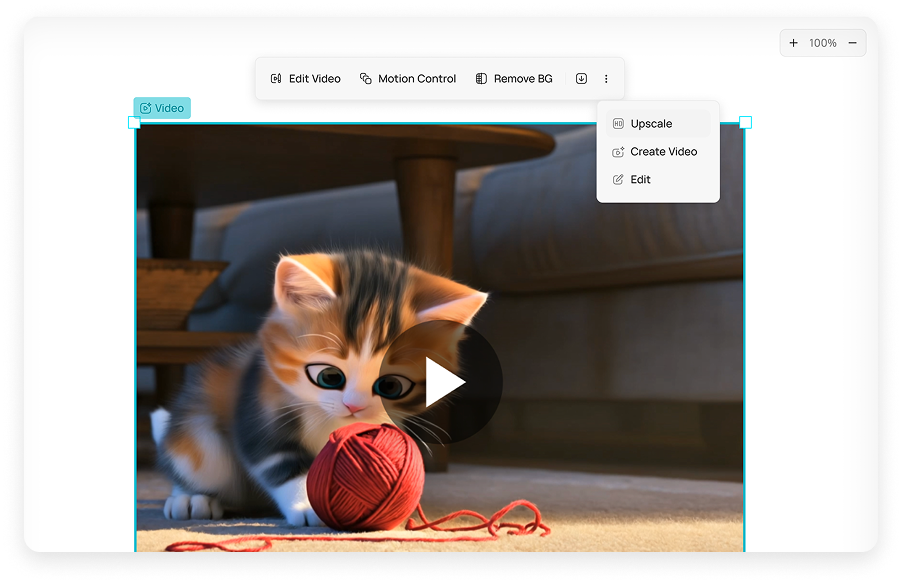Click the pencil icon beside Edit
Image resolution: width=902 pixels, height=584 pixels.
(x=618, y=180)
